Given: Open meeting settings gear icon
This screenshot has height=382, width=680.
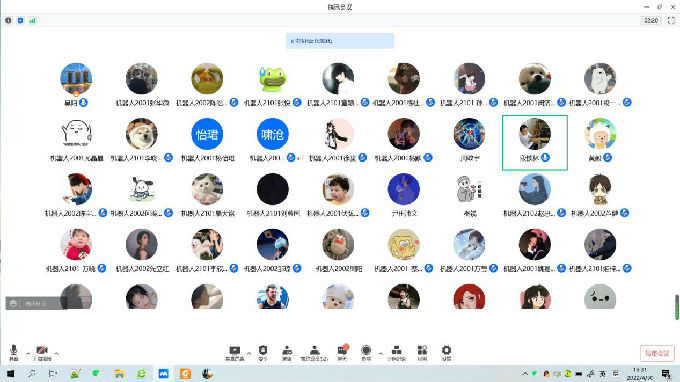Looking at the screenshot, I should pyautogui.click(x=446, y=353).
